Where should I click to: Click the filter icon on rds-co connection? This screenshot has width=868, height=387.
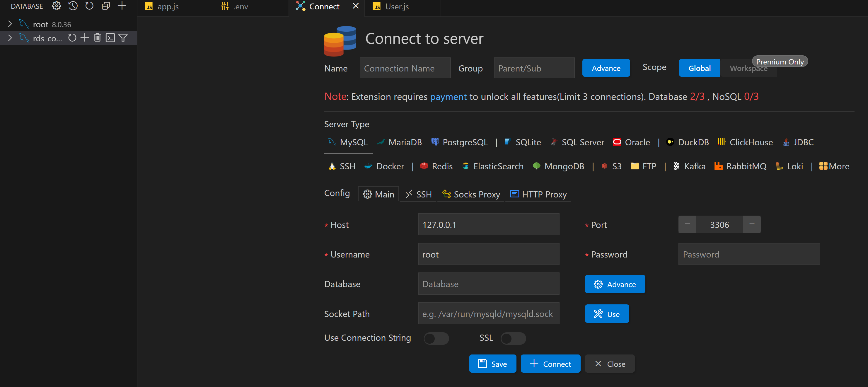(123, 38)
